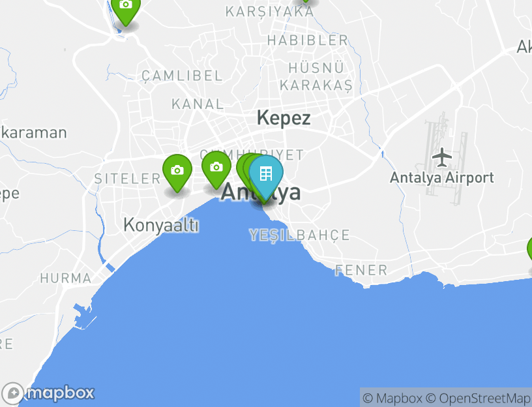The width and height of the screenshot is (532, 407).
Task: Click the HÜSNÜ KARAKAŞ label
Action: [x=316, y=77]
